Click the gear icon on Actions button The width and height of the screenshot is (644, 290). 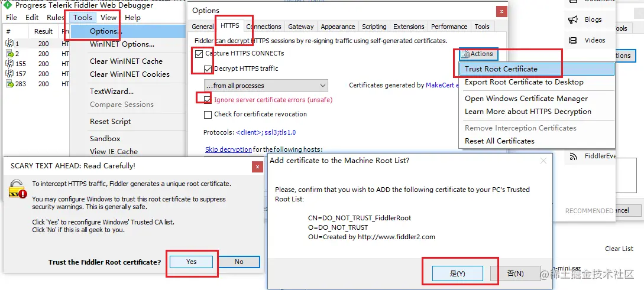pyautogui.click(x=466, y=54)
